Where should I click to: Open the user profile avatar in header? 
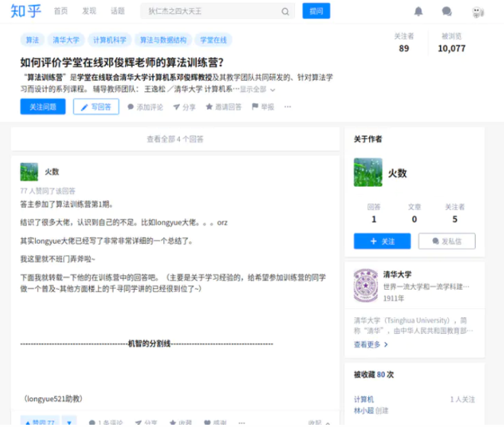click(478, 12)
